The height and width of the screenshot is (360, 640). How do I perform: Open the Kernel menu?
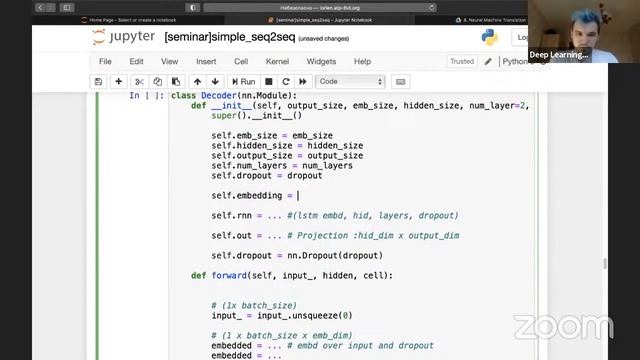tap(277, 62)
